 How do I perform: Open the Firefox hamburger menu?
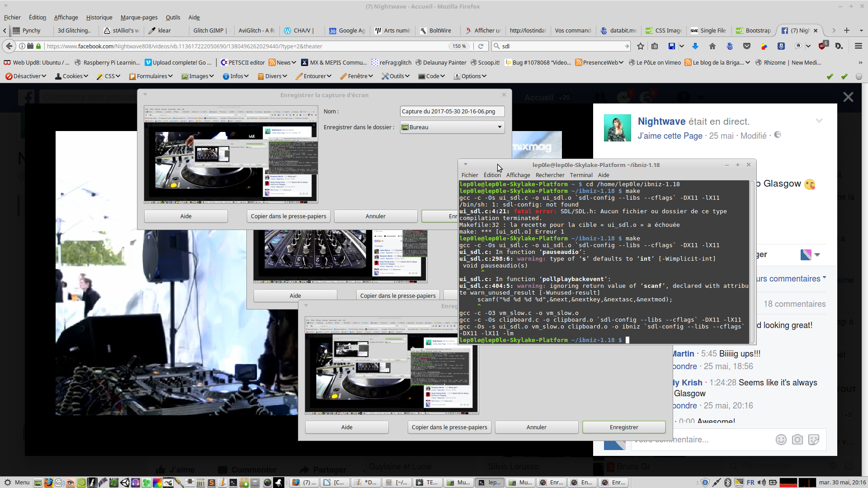click(858, 46)
